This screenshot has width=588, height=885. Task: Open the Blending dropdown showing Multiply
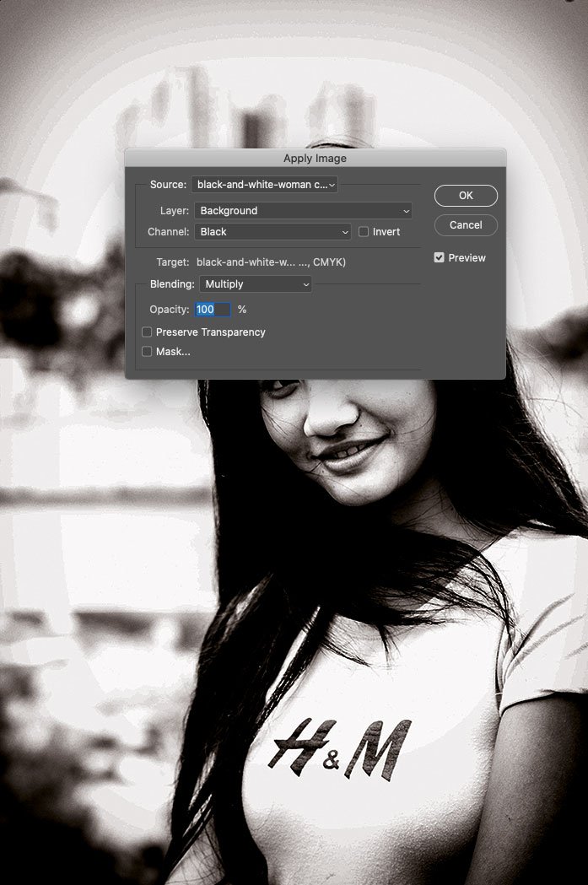(256, 284)
